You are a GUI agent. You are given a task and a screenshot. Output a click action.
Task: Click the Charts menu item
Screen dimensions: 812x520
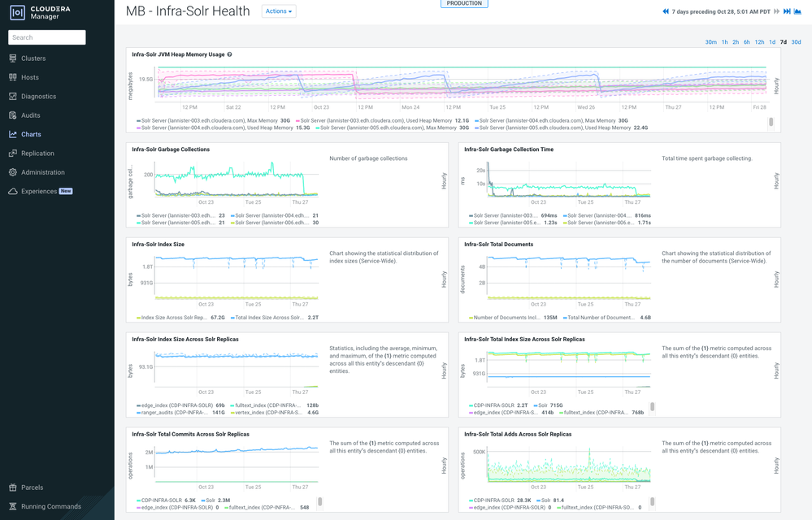point(31,135)
